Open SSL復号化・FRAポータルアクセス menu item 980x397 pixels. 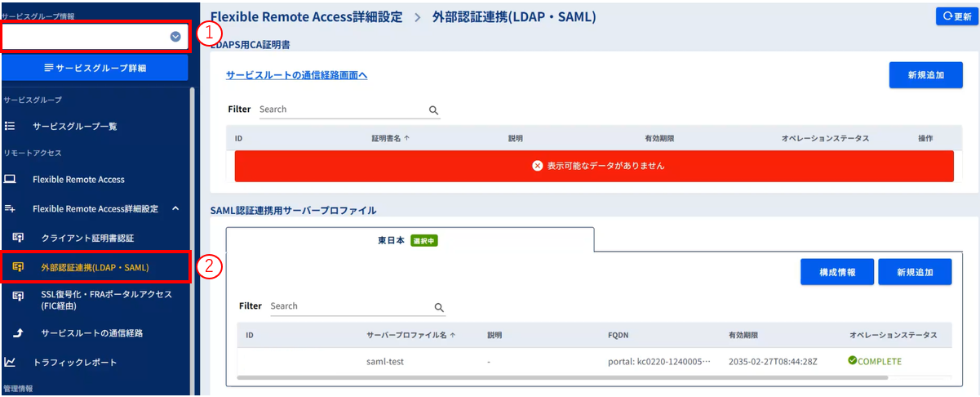tap(106, 300)
